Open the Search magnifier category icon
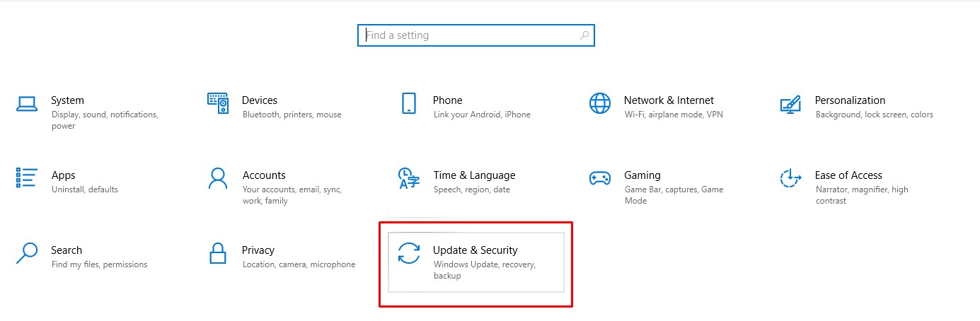980x321 pixels. tap(27, 253)
